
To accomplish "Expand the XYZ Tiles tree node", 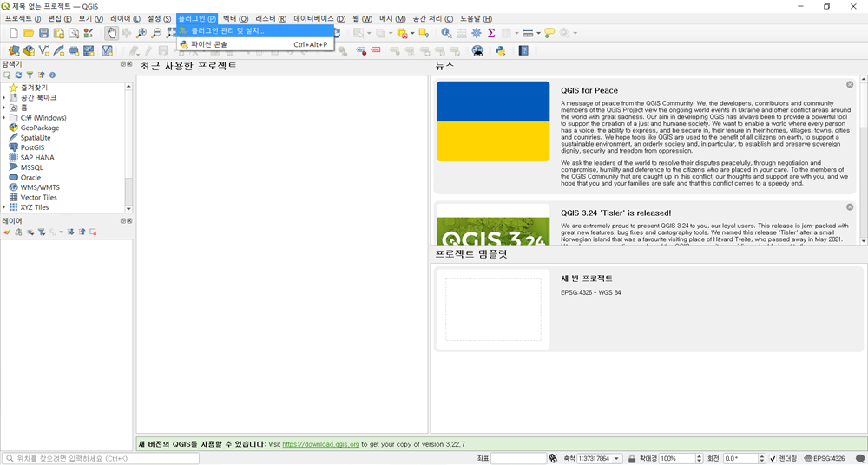I will click(3, 207).
